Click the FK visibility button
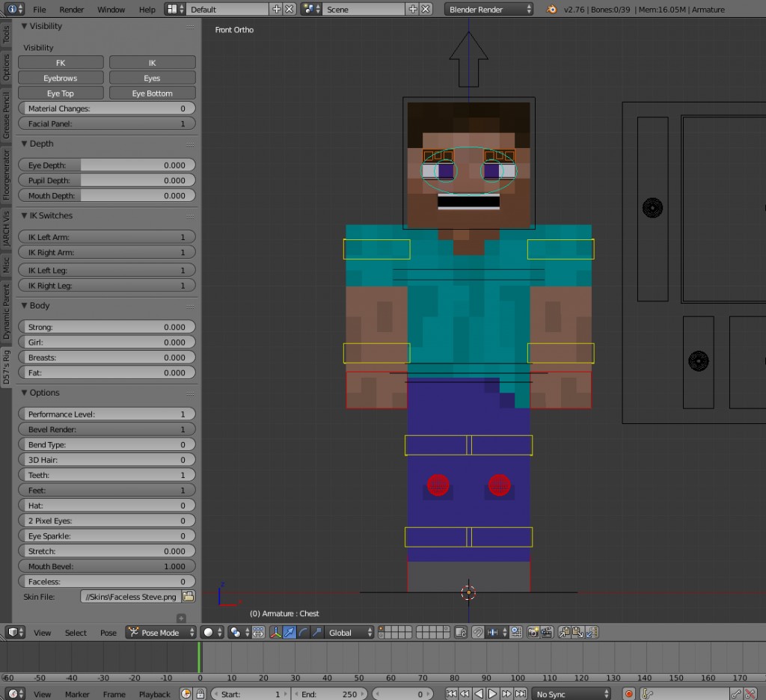This screenshot has height=700, width=766. pyautogui.click(x=61, y=62)
